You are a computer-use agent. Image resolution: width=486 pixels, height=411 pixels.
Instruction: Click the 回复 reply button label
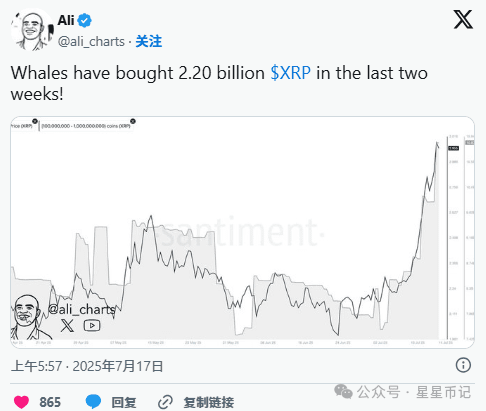124,402
